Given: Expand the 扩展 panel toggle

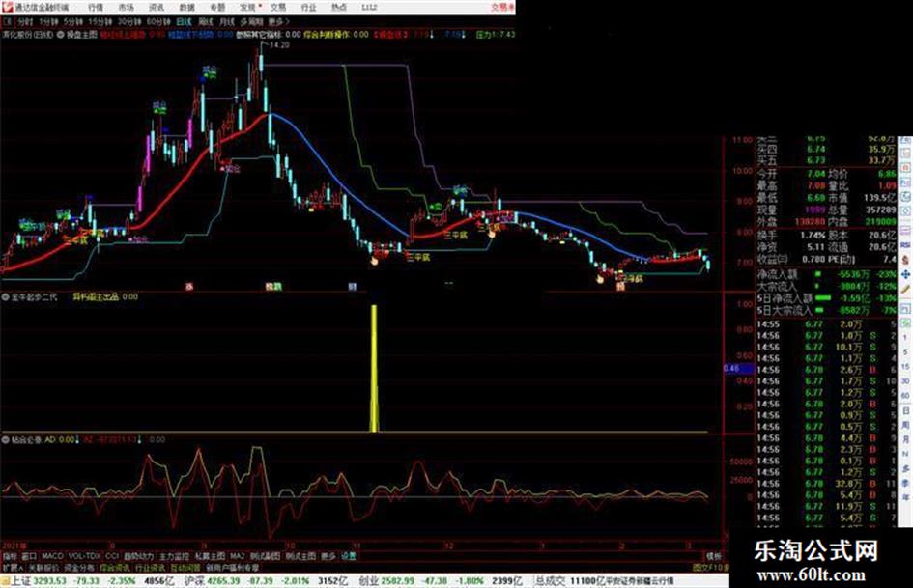Looking at the screenshot, I should [x=13, y=567].
